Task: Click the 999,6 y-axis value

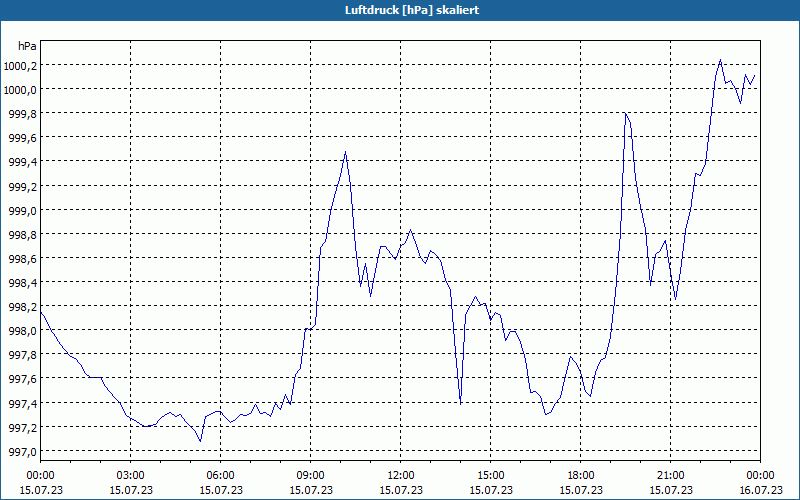Action: click(23, 138)
